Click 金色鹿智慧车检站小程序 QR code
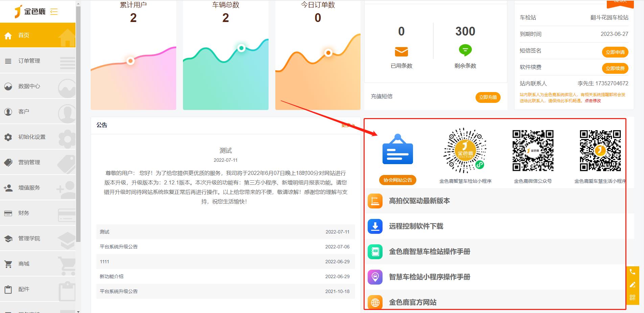The width and height of the screenshot is (644, 313). [x=465, y=151]
